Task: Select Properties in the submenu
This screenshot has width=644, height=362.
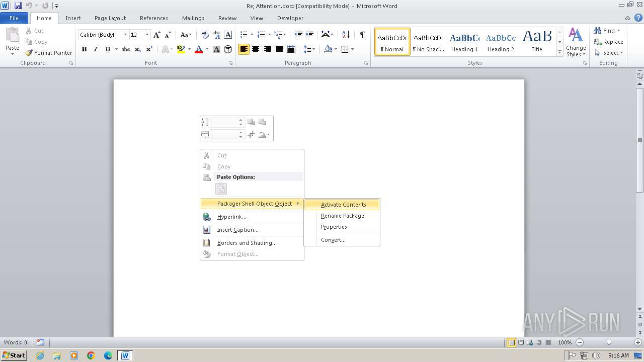Action: (342, 227)
